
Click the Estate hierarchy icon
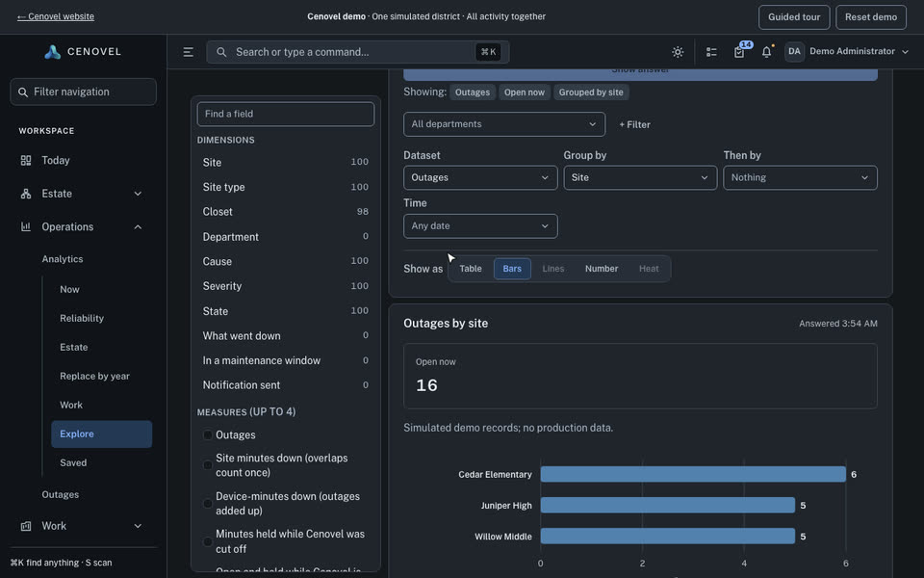click(26, 194)
